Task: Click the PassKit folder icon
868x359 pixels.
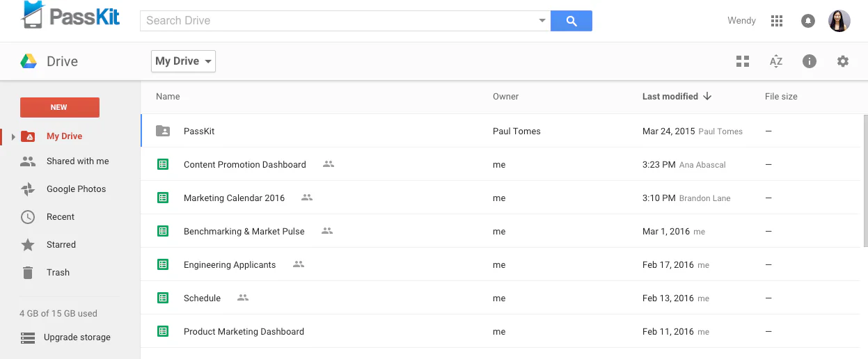Action: (x=163, y=131)
